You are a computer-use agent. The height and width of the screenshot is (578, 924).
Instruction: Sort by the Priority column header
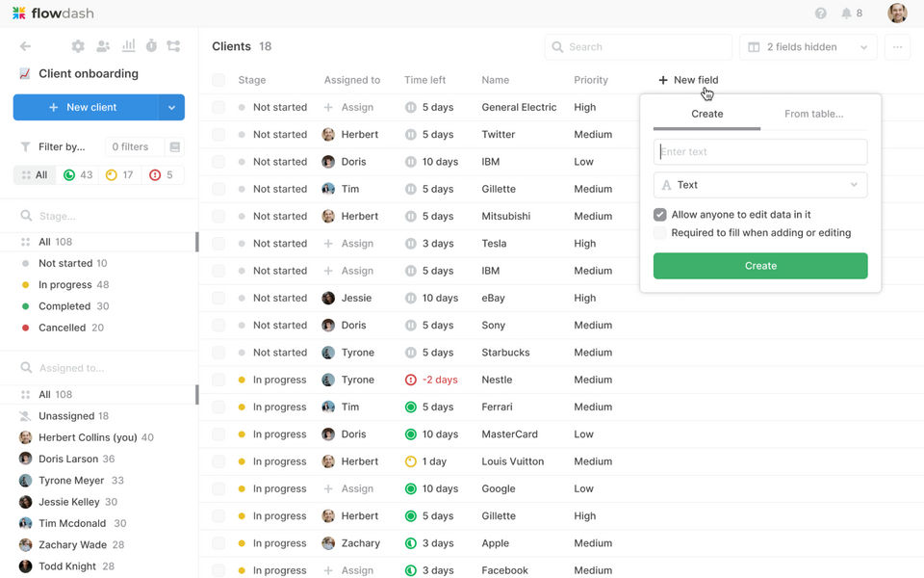coord(590,80)
